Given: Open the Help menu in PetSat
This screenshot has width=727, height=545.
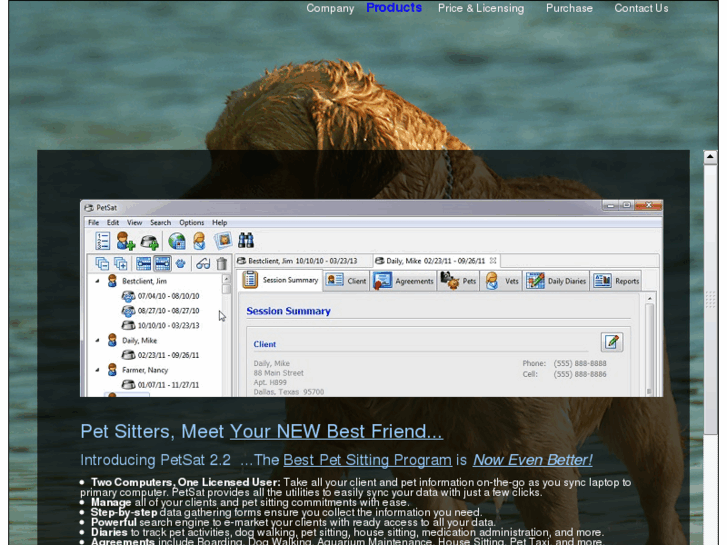Looking at the screenshot, I should click(x=219, y=223).
